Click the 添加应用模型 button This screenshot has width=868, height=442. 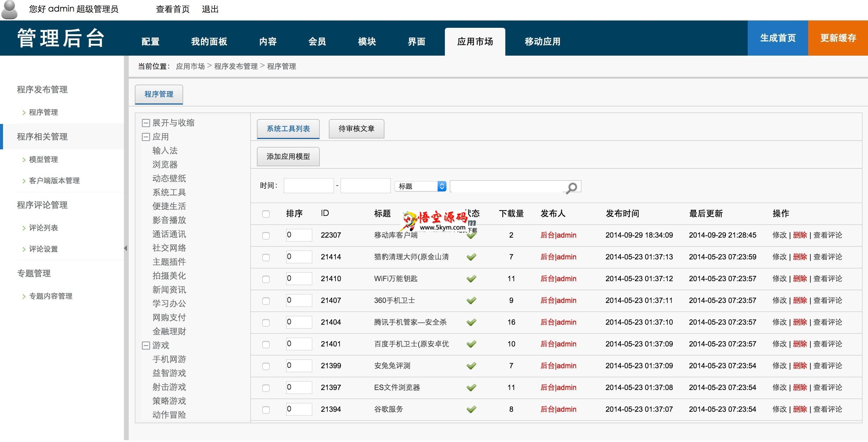pos(288,157)
